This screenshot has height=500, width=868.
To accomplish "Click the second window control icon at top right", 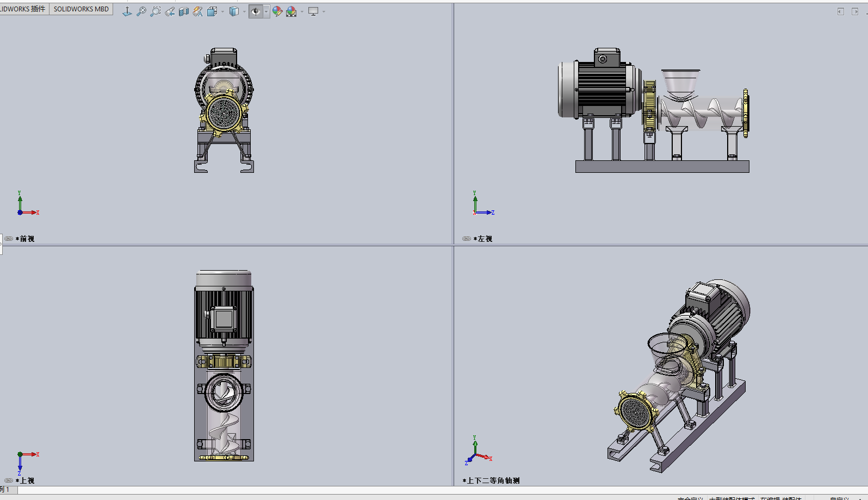I will click(x=855, y=11).
